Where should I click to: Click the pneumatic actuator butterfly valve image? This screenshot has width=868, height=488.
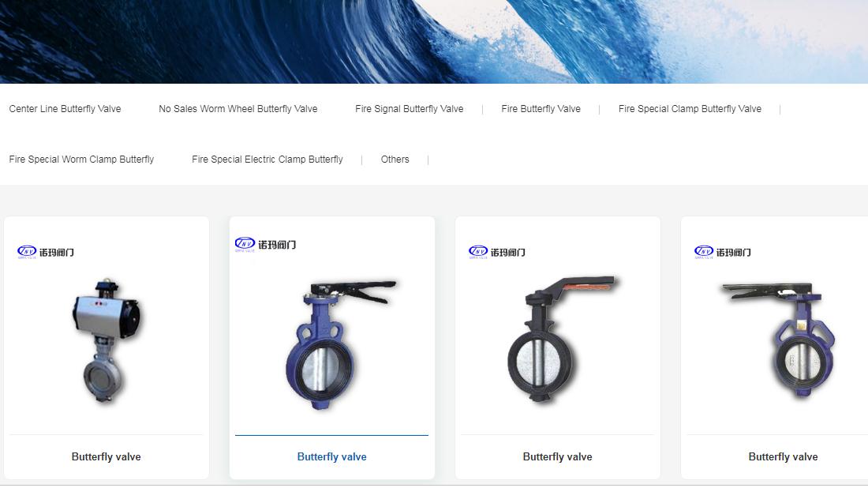pos(107,341)
